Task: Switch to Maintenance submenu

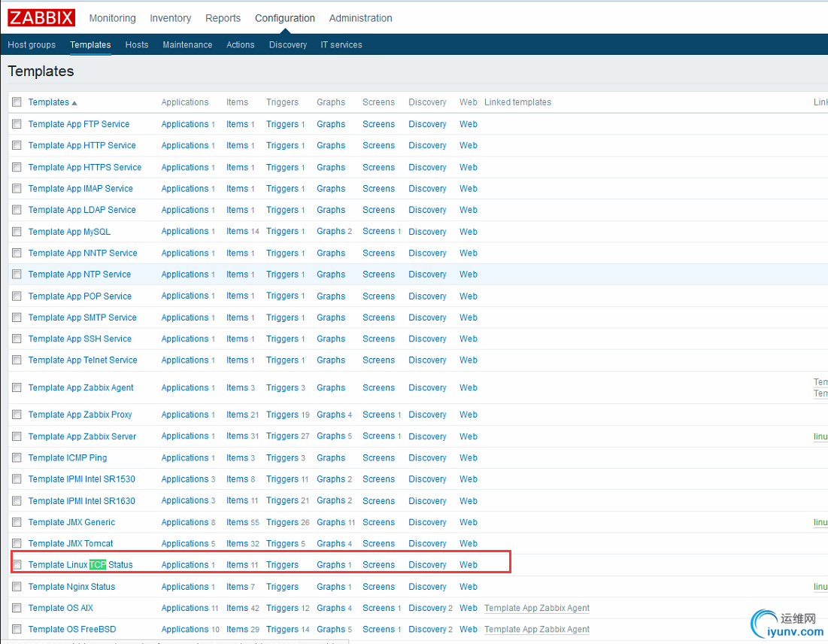Action: (187, 45)
